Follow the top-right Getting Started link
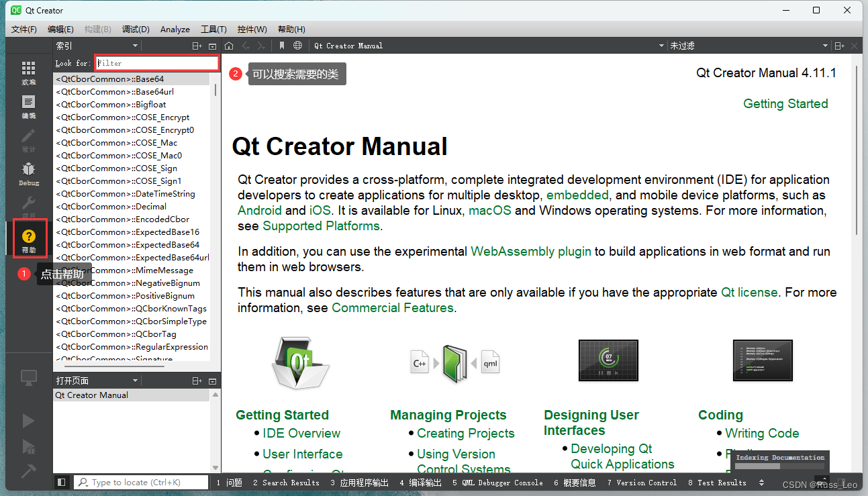This screenshot has width=868, height=496. tap(785, 103)
